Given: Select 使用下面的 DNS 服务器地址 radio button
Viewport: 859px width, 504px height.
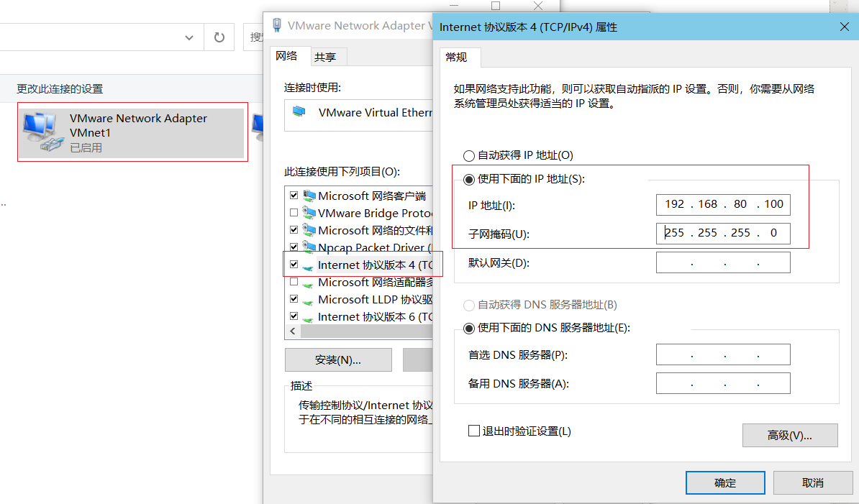Looking at the screenshot, I should click(x=469, y=329).
